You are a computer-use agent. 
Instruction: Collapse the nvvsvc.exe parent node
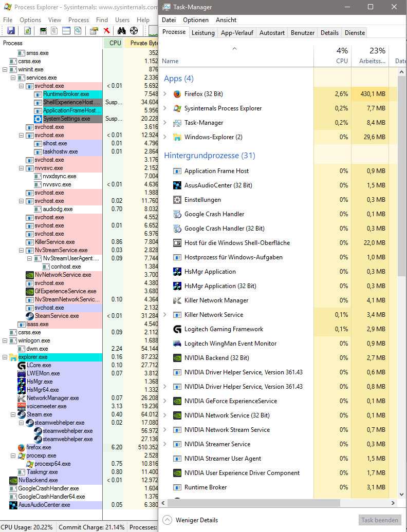coord(21,168)
